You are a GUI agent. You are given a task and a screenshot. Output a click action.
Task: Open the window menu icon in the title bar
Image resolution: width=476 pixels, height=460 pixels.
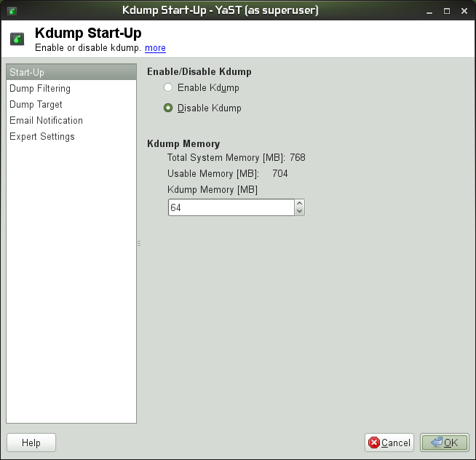[x=12, y=11]
